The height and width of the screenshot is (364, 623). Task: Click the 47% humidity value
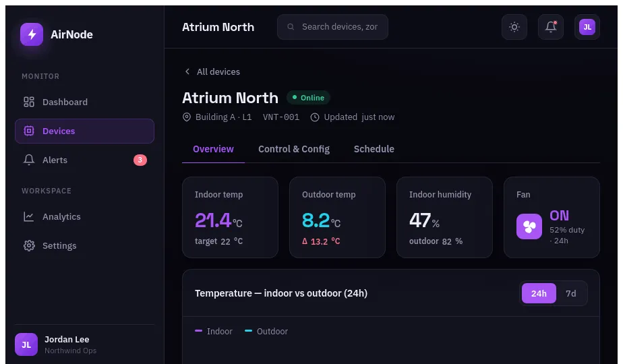(x=424, y=220)
